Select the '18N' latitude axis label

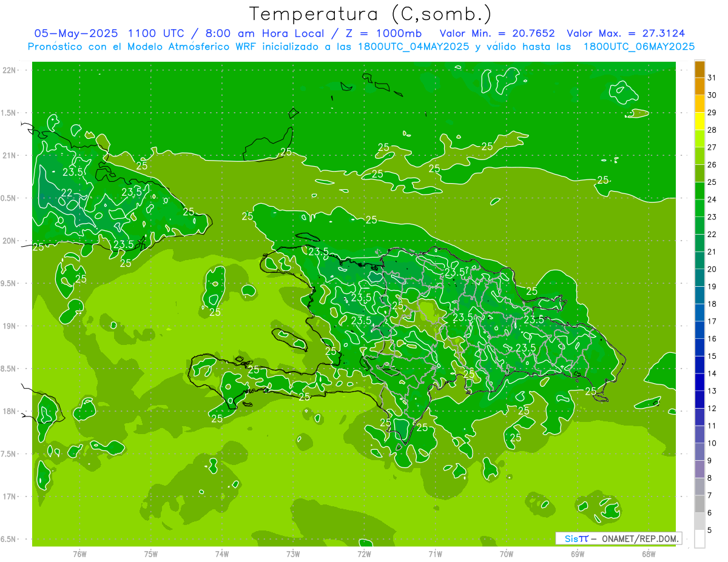point(9,412)
